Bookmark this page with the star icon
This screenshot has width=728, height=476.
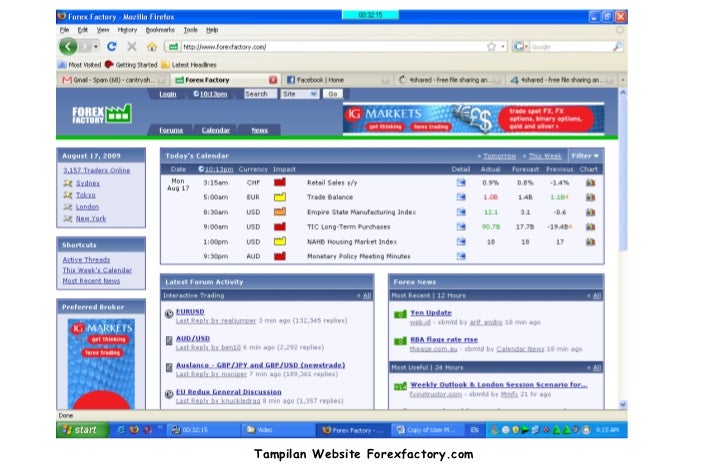pyautogui.click(x=491, y=47)
